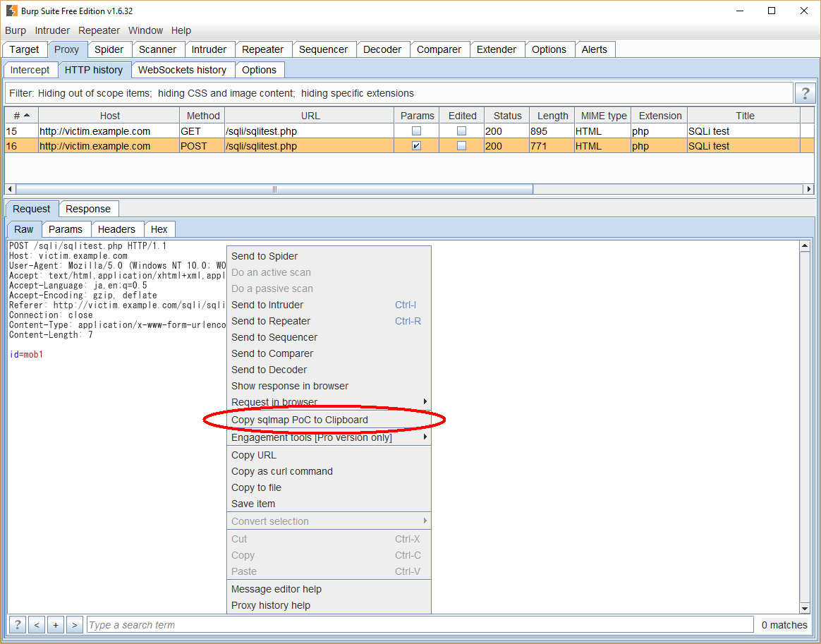This screenshot has width=821, height=644.
Task: Choose Send to Intruder in context menu
Action: [x=329, y=305]
